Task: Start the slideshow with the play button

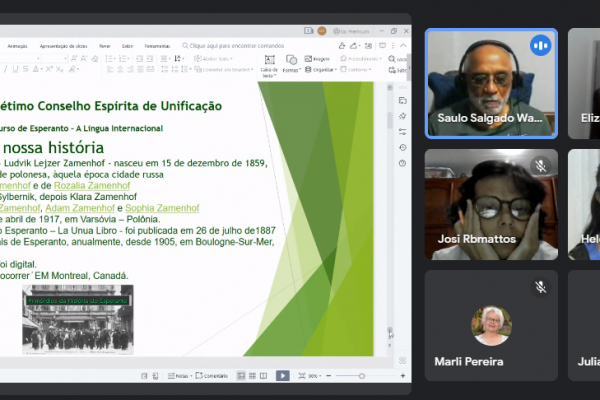Action: pyautogui.click(x=283, y=375)
